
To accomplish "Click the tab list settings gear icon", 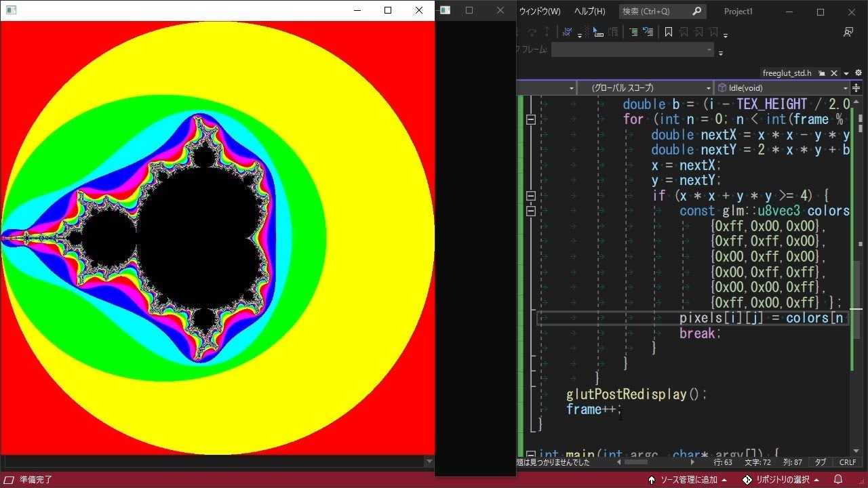I will pos(859,73).
